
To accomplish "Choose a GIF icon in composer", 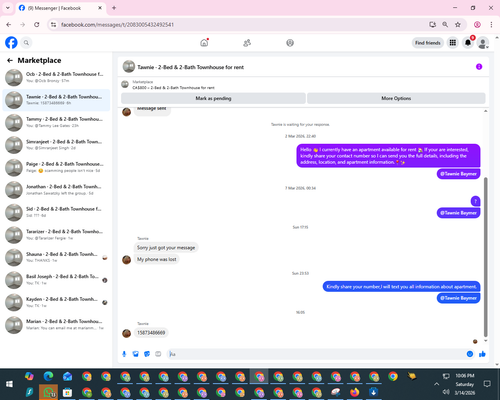I will click(158, 354).
